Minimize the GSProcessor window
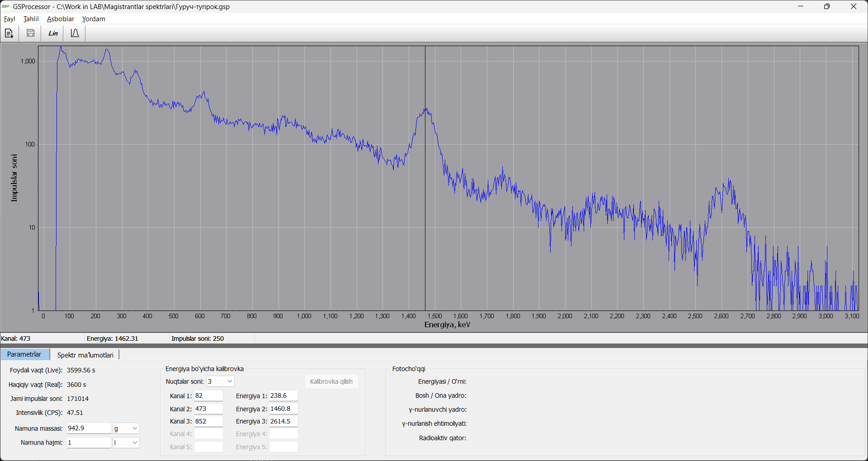868x461 pixels. (801, 6)
